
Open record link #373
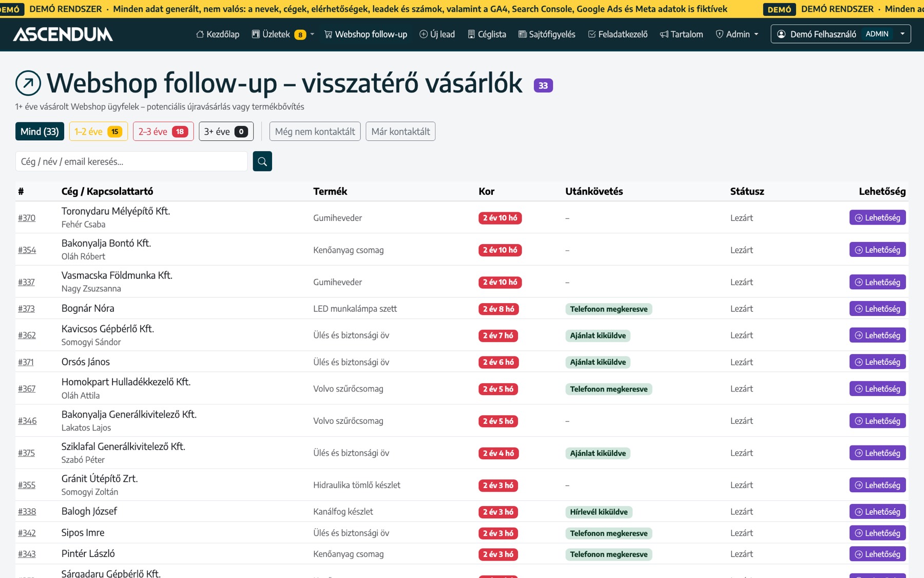pyautogui.click(x=26, y=309)
